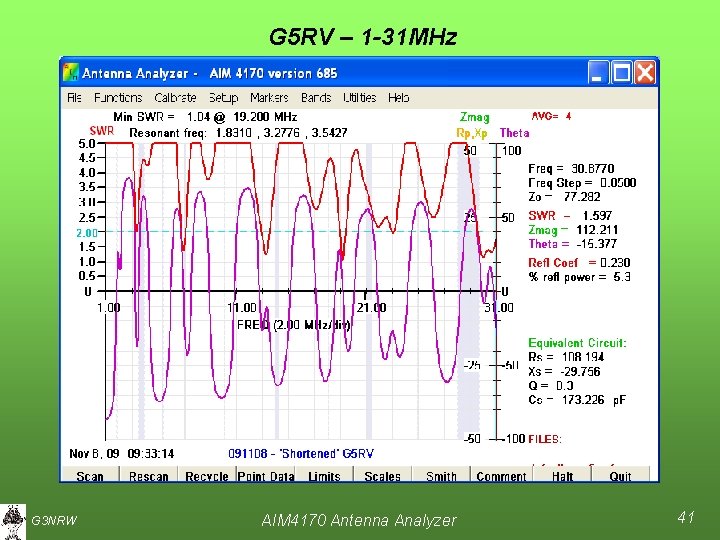Image resolution: width=720 pixels, height=540 pixels.
Task: Click the Cs = 173.226 pF value
Action: 577,399
